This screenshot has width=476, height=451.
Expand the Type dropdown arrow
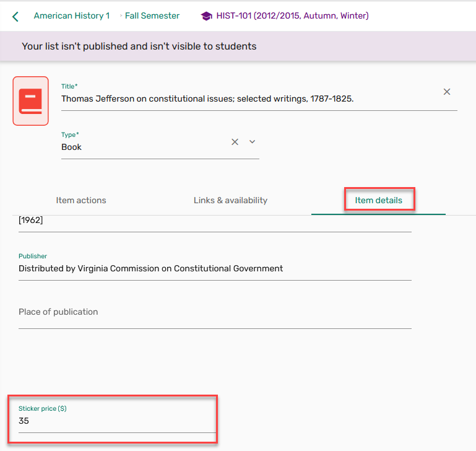click(253, 142)
